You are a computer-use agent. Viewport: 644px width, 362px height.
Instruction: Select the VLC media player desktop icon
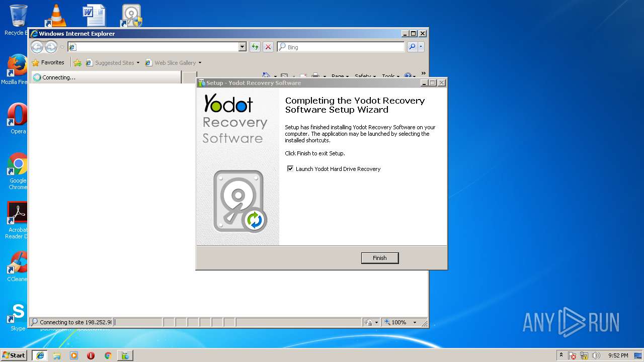(55, 15)
